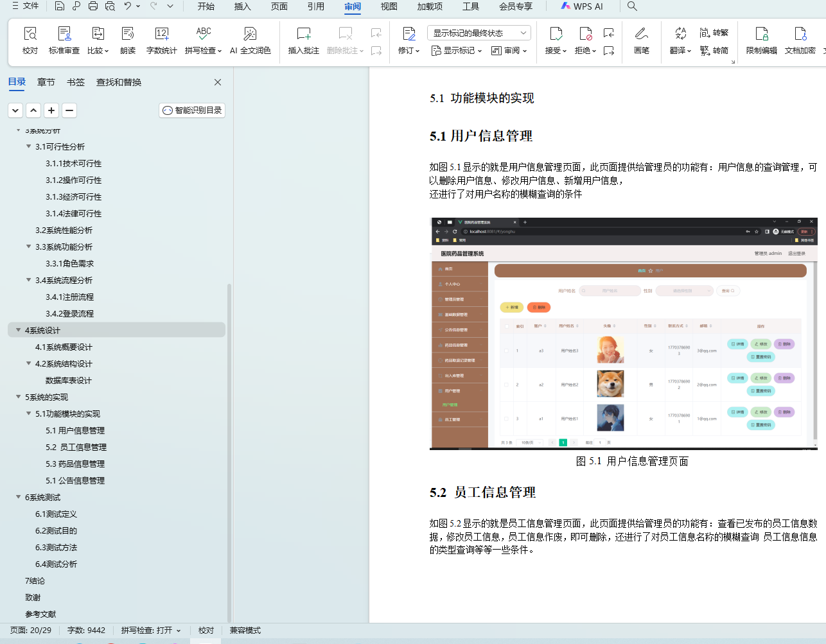Select outline entry 参考文献
The width and height of the screenshot is (826, 644).
click(x=40, y=614)
